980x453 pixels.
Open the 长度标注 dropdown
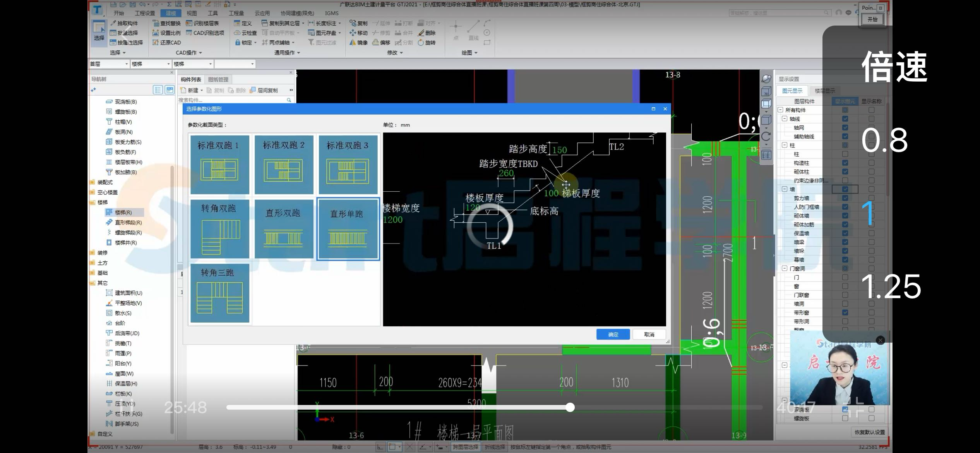pos(339,23)
